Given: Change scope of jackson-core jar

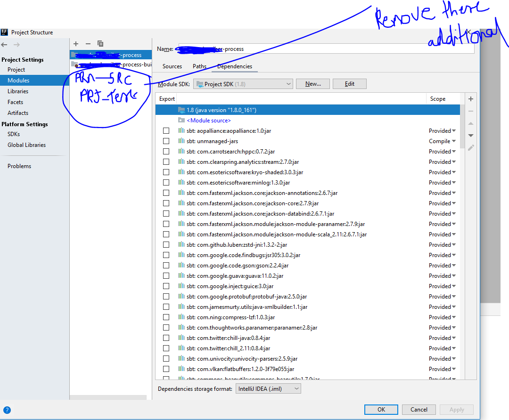Looking at the screenshot, I should pyautogui.click(x=442, y=203).
